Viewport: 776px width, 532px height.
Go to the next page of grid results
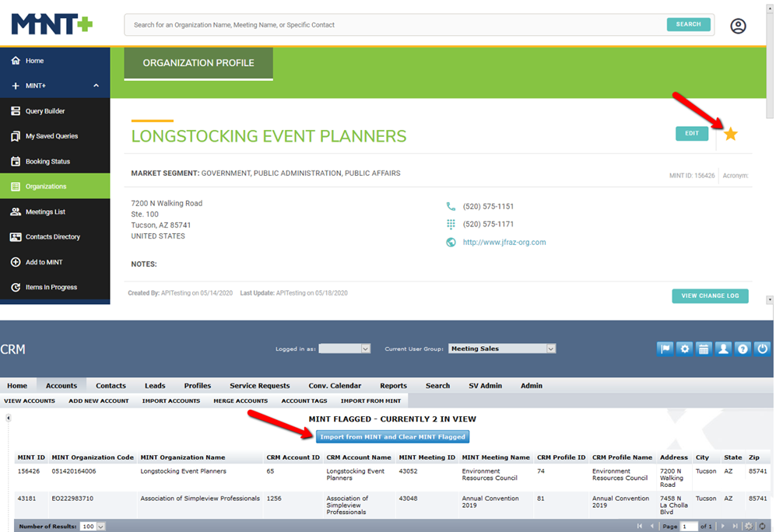722,526
